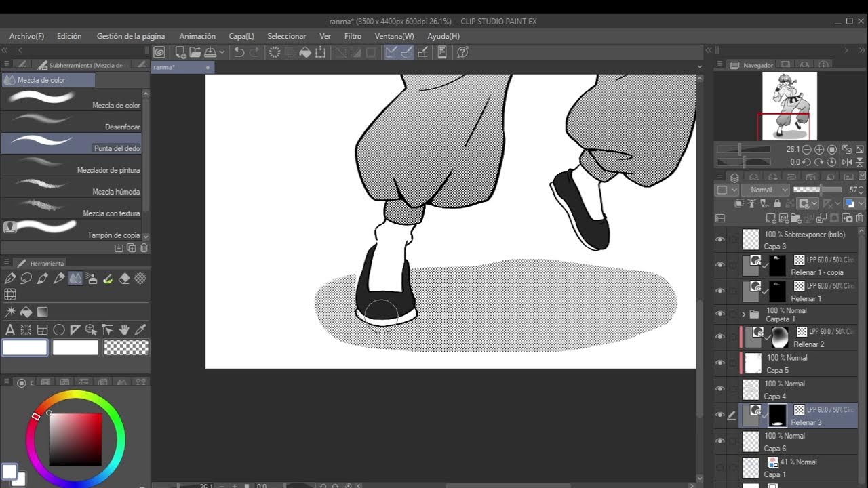Select the Eraser tool

click(124, 279)
